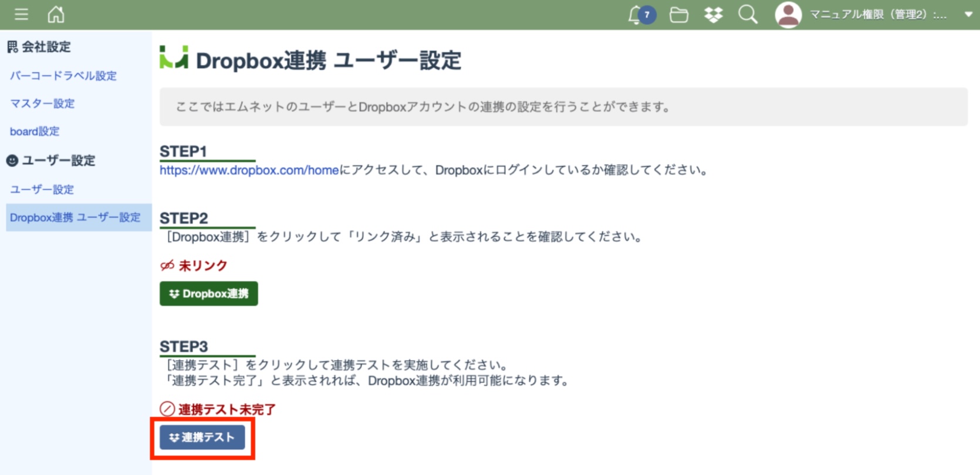Open the hamburger menu
The image size is (980, 475).
[x=21, y=14]
